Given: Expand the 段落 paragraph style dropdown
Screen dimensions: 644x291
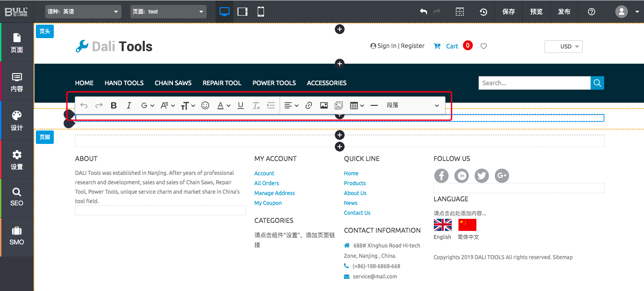Looking at the screenshot, I should point(412,105).
